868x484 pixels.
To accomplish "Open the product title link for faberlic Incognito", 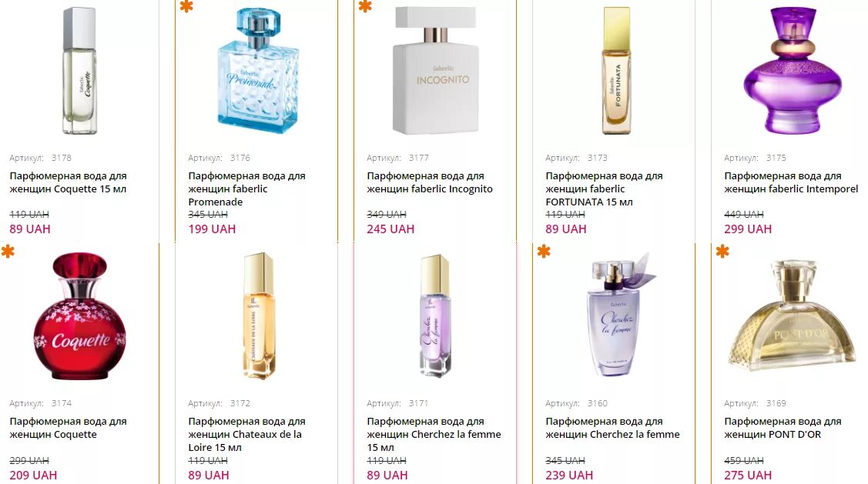I will 430,182.
